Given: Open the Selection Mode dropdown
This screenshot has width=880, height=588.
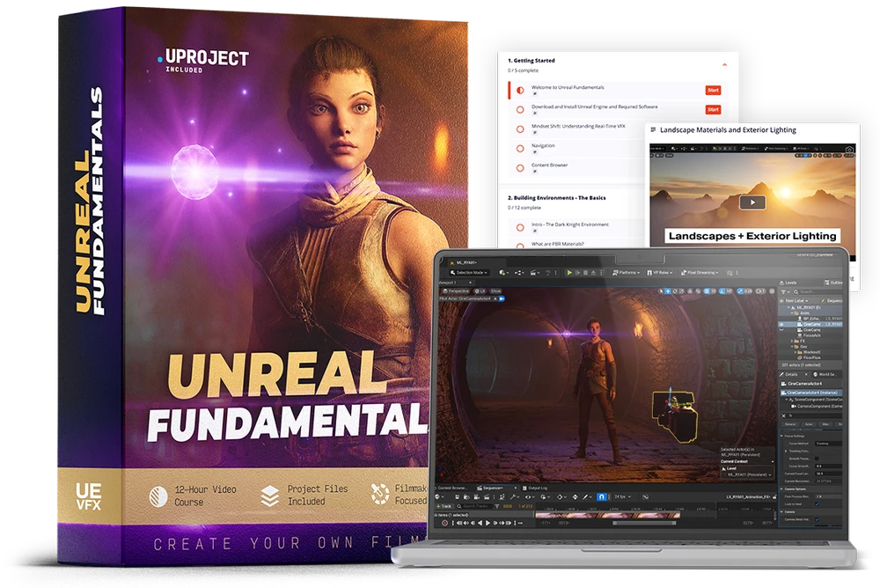Looking at the screenshot, I should point(469,272).
